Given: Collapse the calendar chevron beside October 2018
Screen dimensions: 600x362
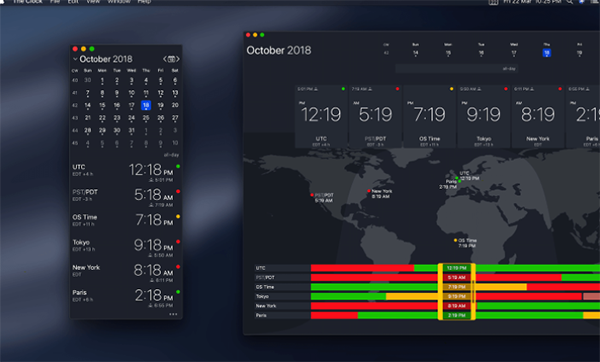Looking at the screenshot, I should coord(75,59).
